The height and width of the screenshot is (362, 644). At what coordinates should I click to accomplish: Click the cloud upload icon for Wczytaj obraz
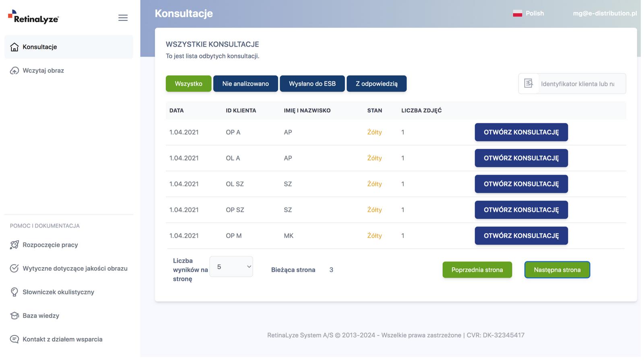14,71
